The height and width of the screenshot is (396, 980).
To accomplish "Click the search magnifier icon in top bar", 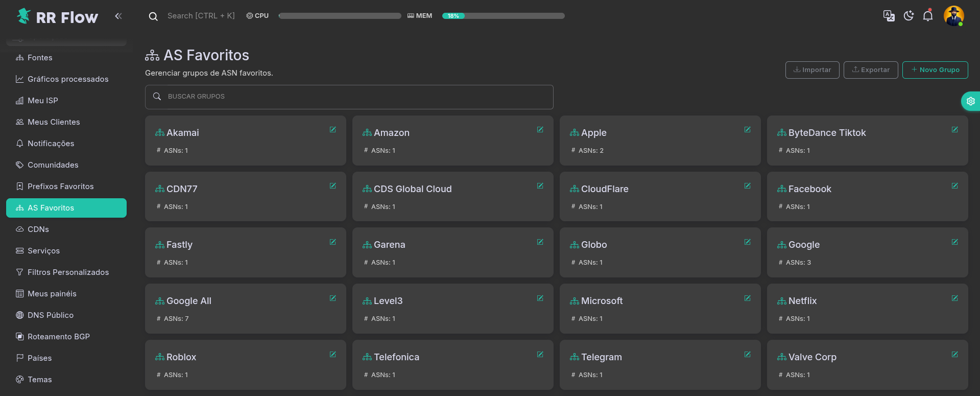I will pos(153,16).
